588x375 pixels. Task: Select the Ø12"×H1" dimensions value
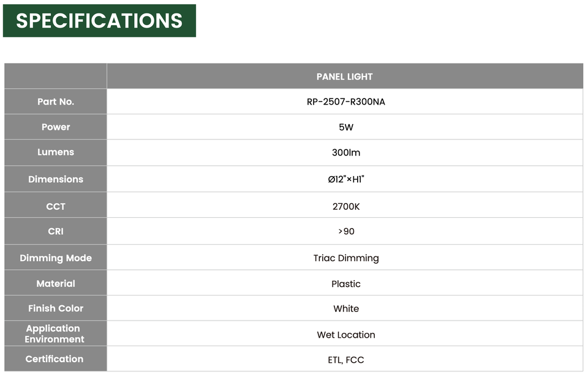pos(345,179)
